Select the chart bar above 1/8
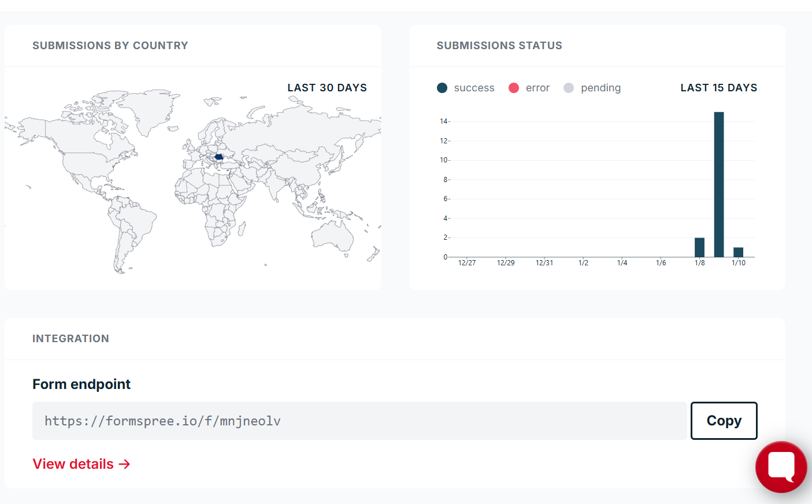 [699, 247]
